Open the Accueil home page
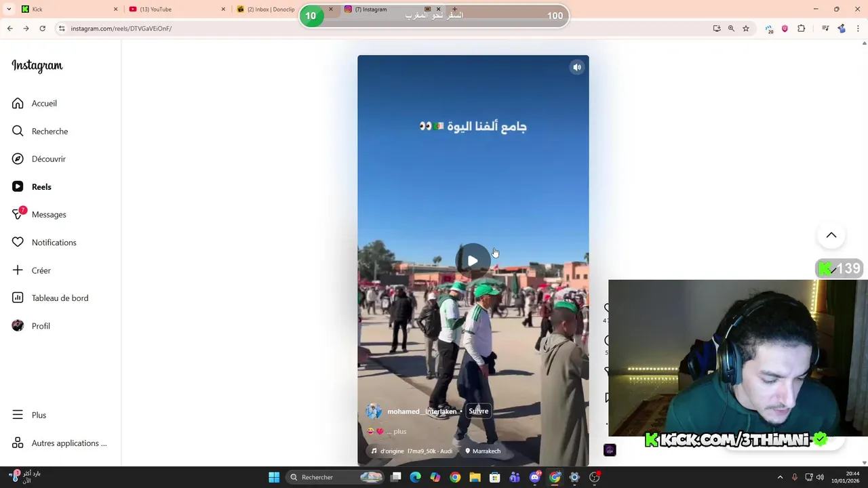 (x=34, y=103)
